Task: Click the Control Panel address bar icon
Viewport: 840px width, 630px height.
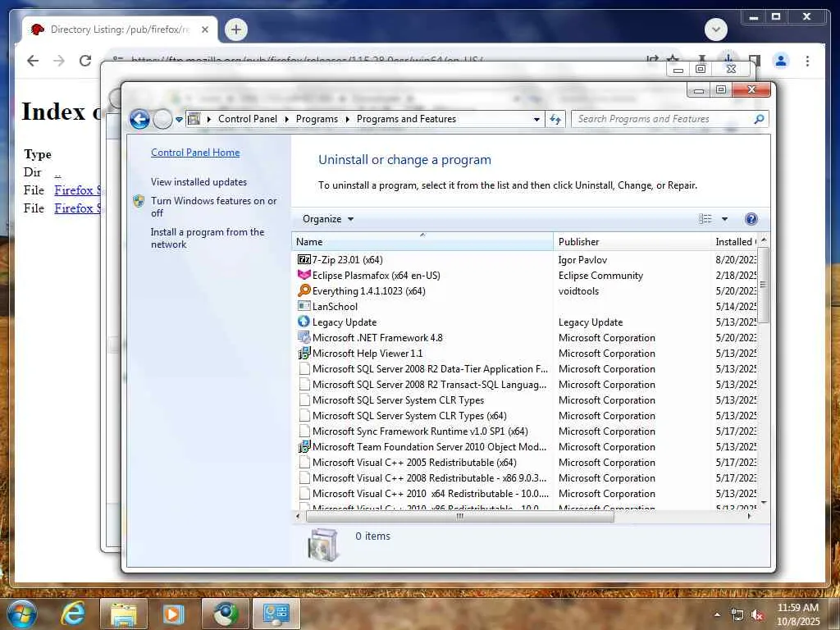Action: coord(194,118)
